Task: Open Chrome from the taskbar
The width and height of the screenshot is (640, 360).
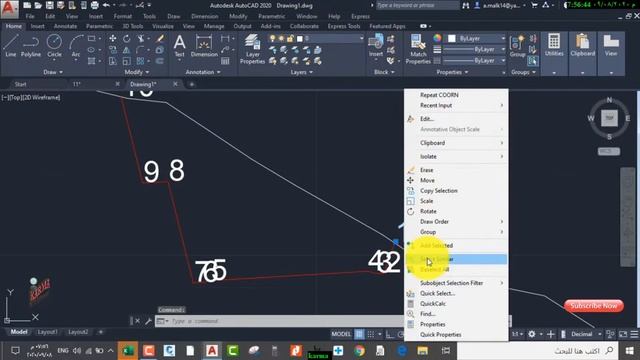Action: coord(359,351)
